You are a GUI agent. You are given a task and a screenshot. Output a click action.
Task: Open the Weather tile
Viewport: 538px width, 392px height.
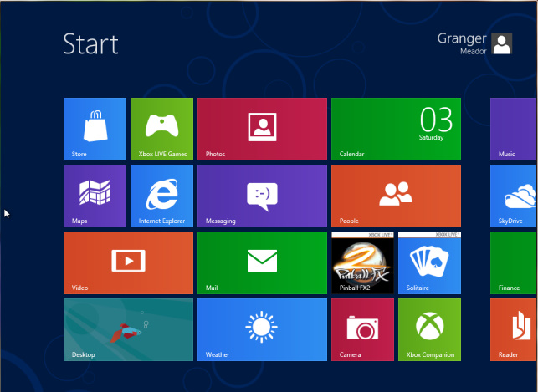(262, 329)
